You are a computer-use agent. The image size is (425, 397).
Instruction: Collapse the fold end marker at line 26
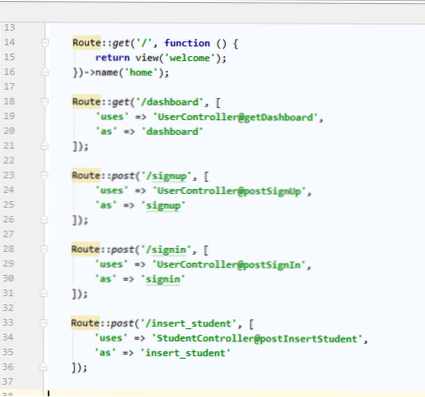(44, 219)
